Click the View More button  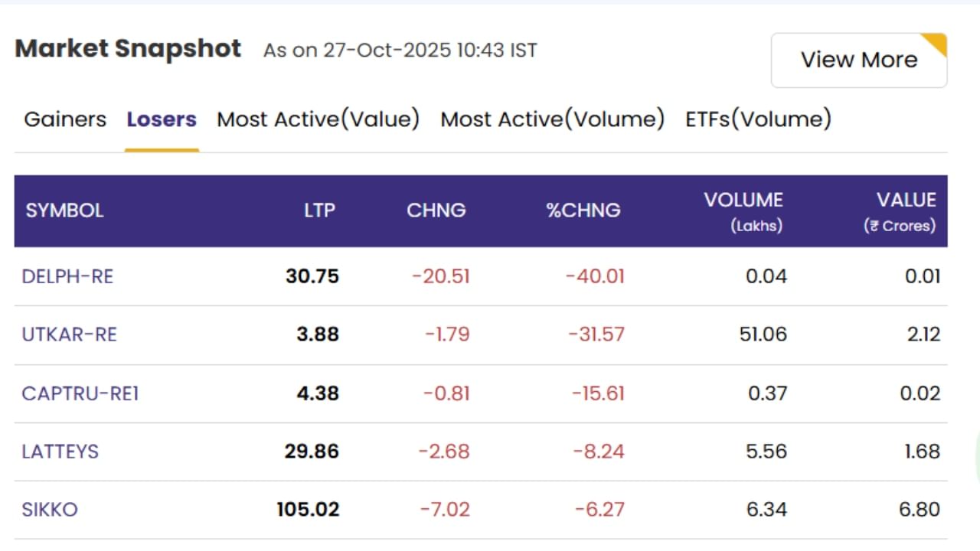point(858,60)
